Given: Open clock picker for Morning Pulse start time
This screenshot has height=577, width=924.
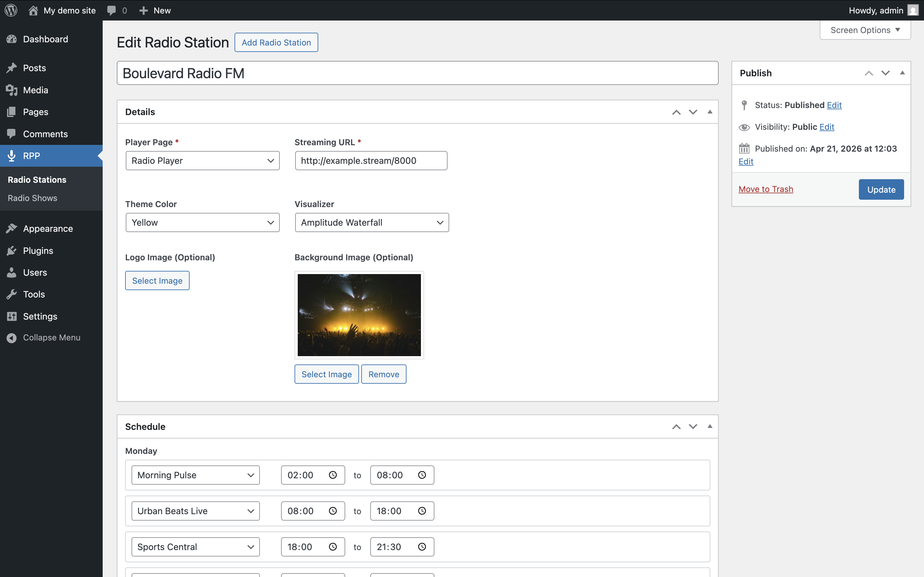Looking at the screenshot, I should [333, 475].
